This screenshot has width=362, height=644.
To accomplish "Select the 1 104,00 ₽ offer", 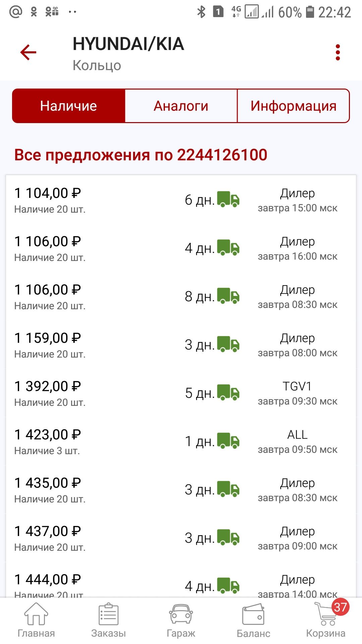I will [x=181, y=200].
